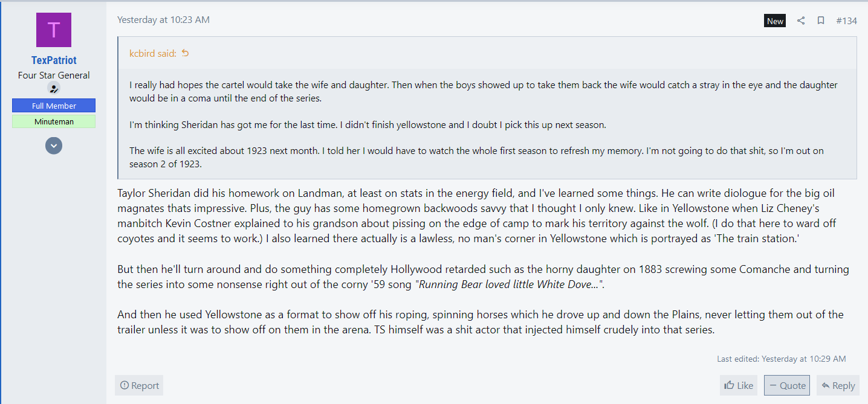Click the Reply arrow button
868x404 pixels.
(x=838, y=385)
